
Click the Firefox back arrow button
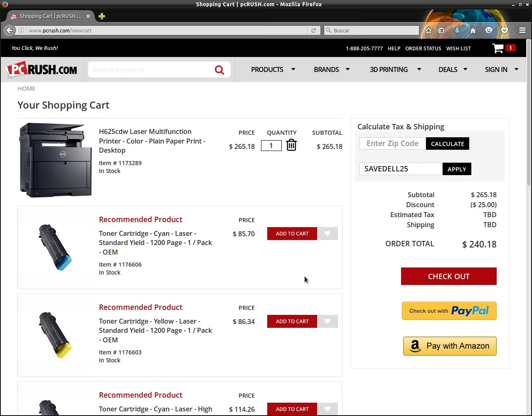point(9,30)
